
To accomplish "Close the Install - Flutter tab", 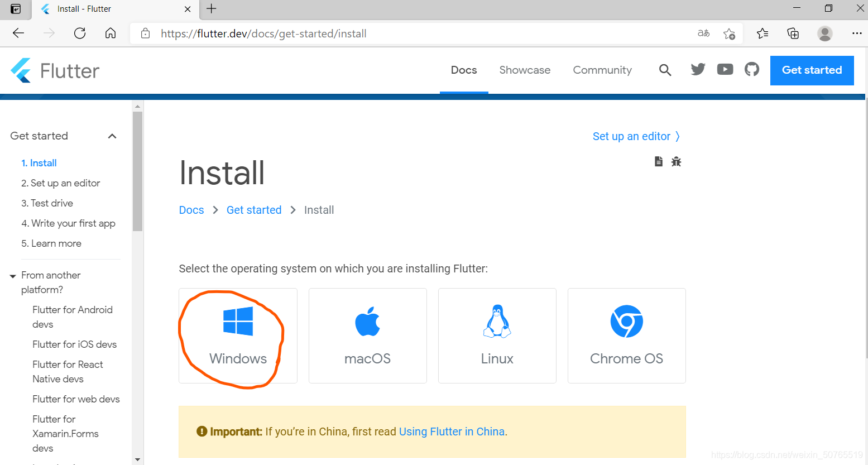I will coord(188,9).
